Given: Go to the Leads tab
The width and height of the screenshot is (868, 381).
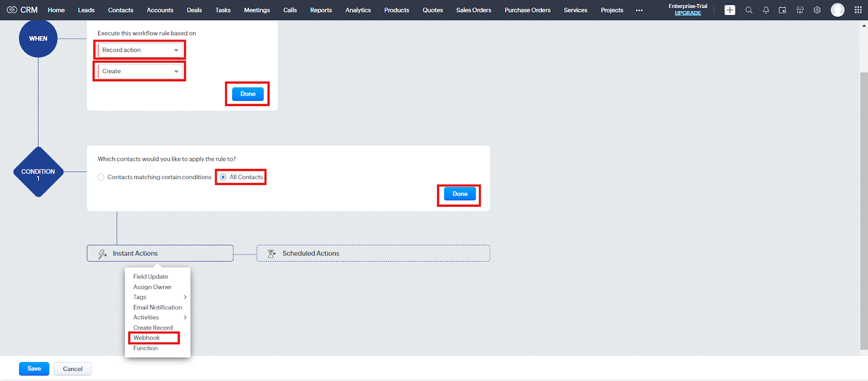Looking at the screenshot, I should coord(86,10).
